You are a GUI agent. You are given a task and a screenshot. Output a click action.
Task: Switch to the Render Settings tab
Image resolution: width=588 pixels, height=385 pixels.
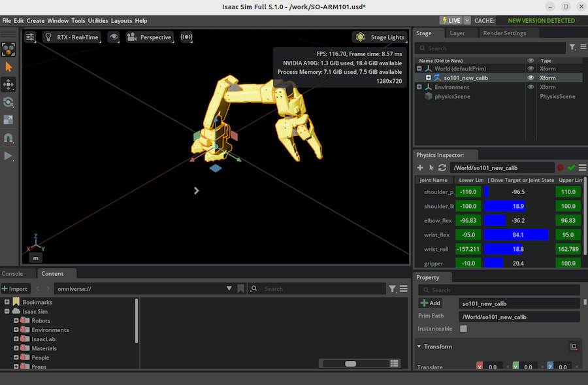pos(504,33)
